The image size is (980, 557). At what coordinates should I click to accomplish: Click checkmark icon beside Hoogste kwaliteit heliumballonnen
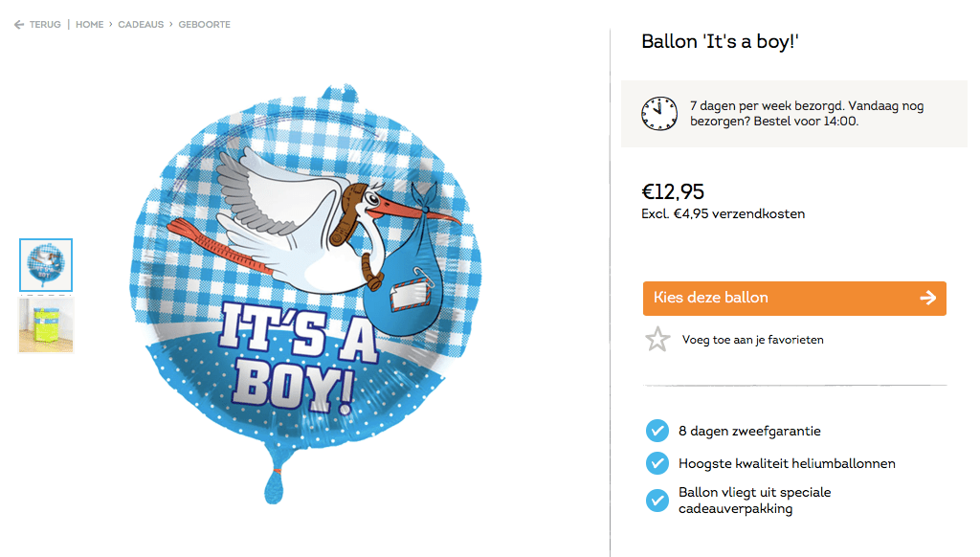[657, 463]
